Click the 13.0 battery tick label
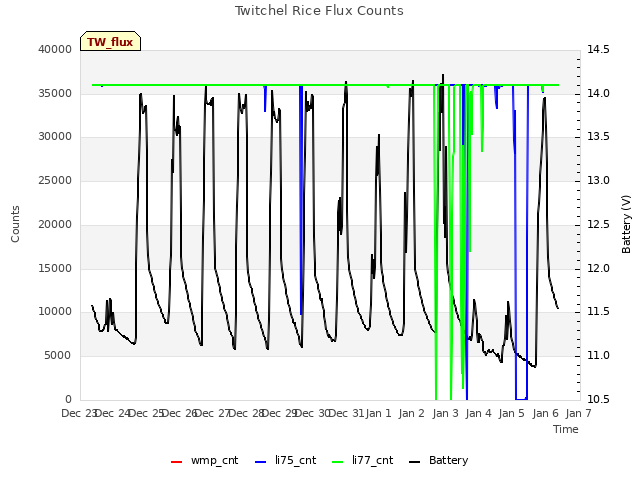This screenshot has height=480, width=640. point(598,180)
